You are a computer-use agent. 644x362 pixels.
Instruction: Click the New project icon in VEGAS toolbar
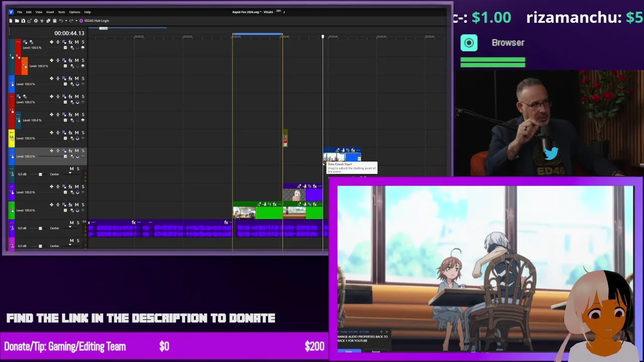point(11,21)
